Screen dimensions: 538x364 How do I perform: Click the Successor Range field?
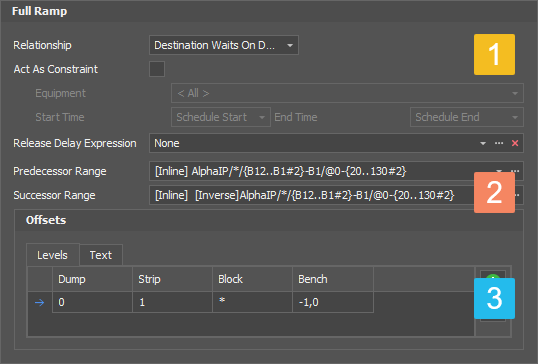(x=312, y=195)
